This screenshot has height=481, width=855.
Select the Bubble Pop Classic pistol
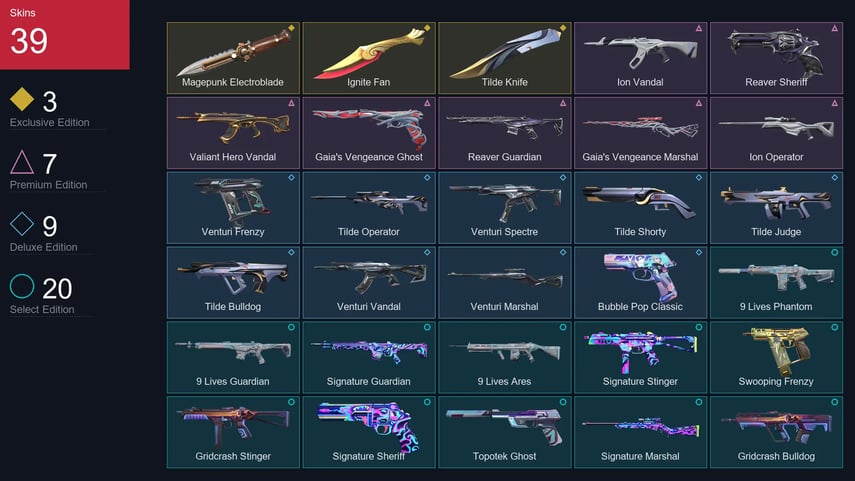coord(640,282)
